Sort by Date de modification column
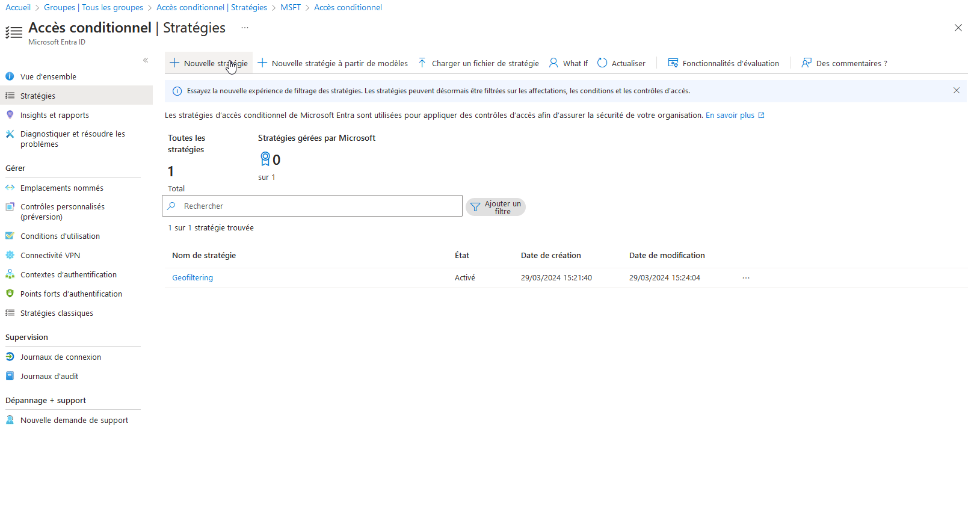The height and width of the screenshot is (524, 980). [667, 255]
